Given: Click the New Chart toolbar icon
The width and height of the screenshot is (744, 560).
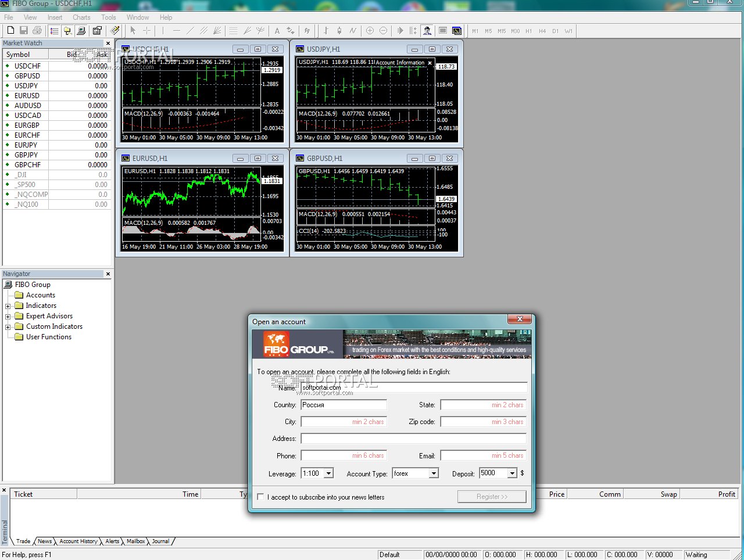Looking at the screenshot, I should [10, 30].
